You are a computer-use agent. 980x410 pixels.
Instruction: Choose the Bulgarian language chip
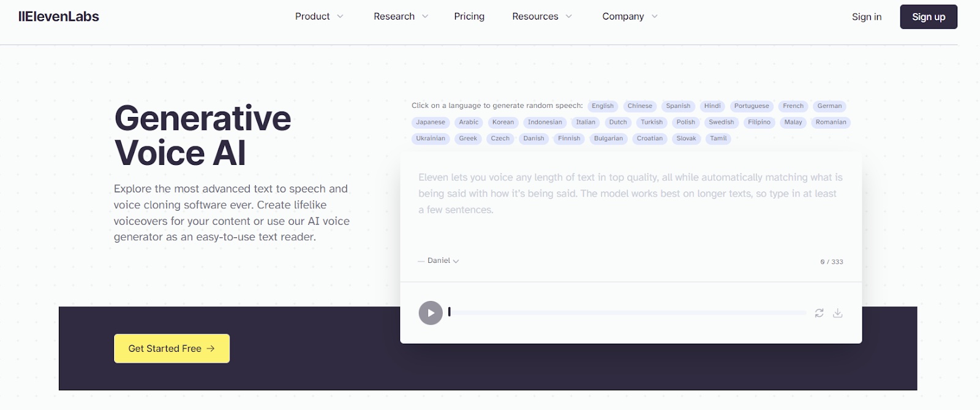(608, 139)
